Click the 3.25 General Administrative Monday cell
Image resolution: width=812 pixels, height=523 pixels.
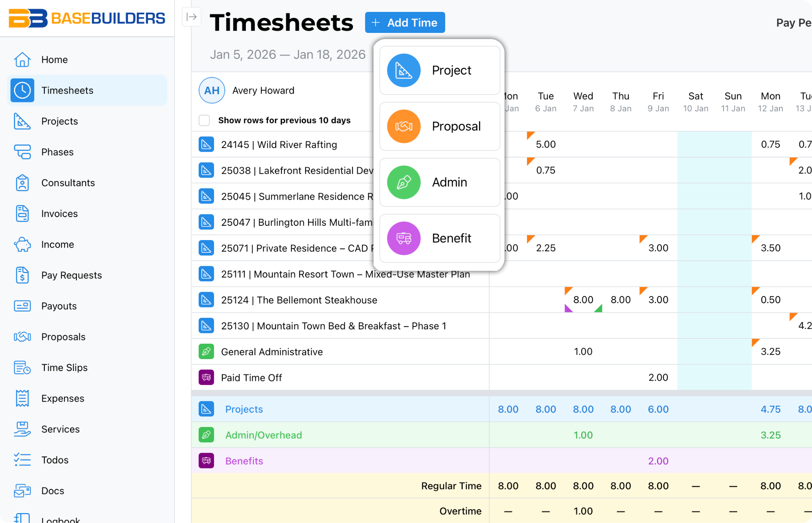point(770,352)
